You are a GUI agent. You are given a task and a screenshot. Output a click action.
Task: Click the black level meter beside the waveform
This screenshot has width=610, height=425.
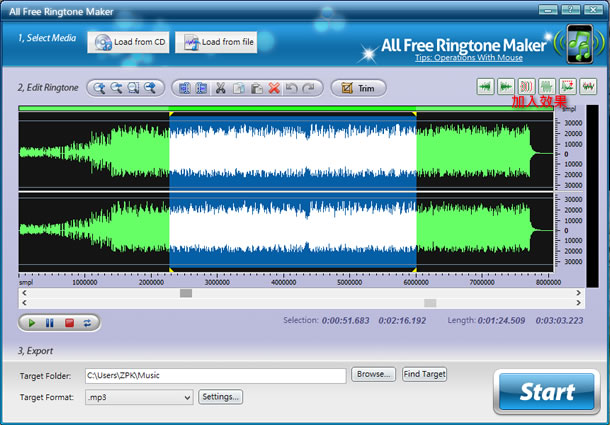(592, 196)
